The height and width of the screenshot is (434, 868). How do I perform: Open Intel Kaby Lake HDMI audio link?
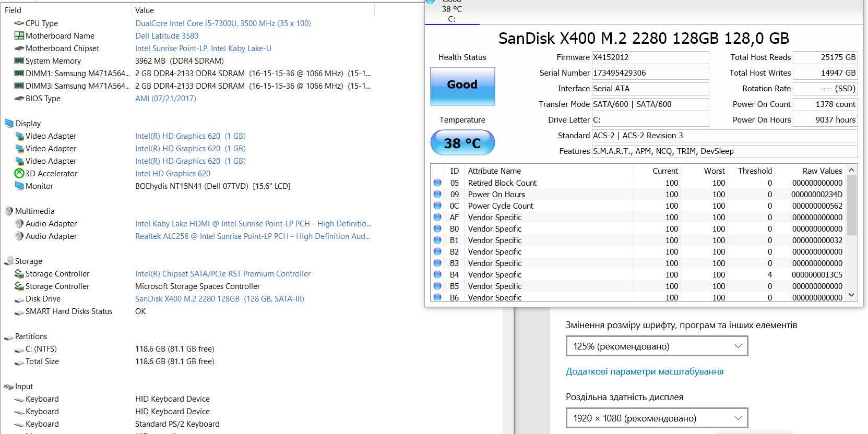[x=253, y=224]
